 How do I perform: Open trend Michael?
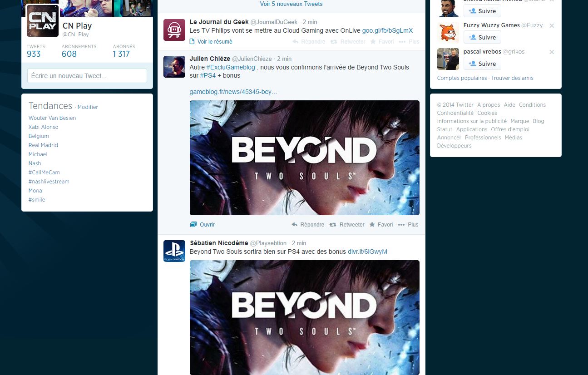point(38,154)
